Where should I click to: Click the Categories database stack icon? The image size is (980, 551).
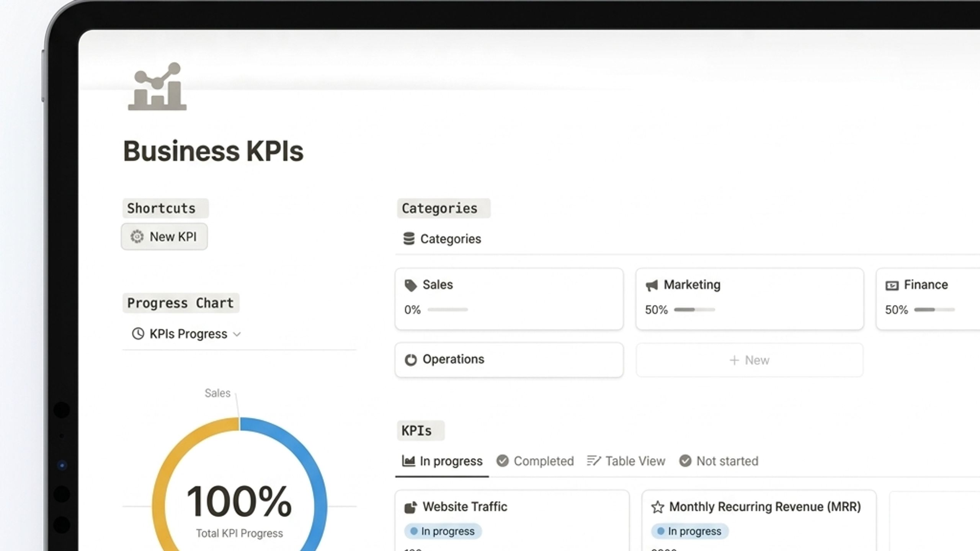click(409, 239)
